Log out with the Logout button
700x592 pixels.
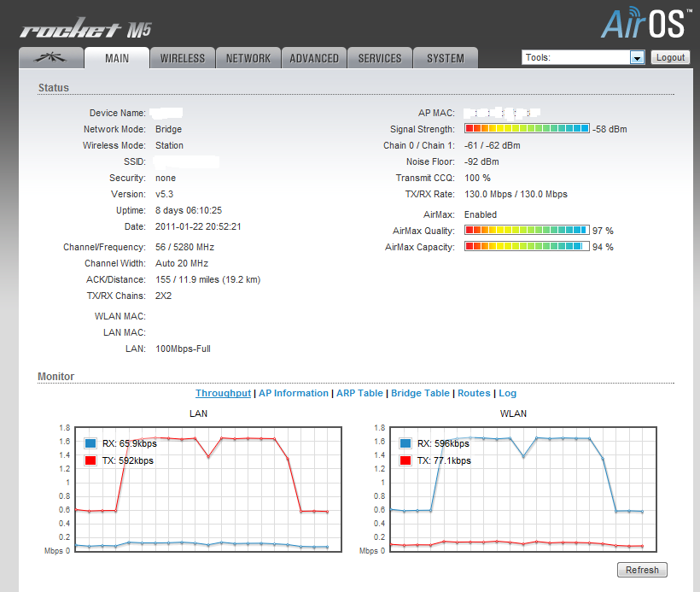coord(670,57)
